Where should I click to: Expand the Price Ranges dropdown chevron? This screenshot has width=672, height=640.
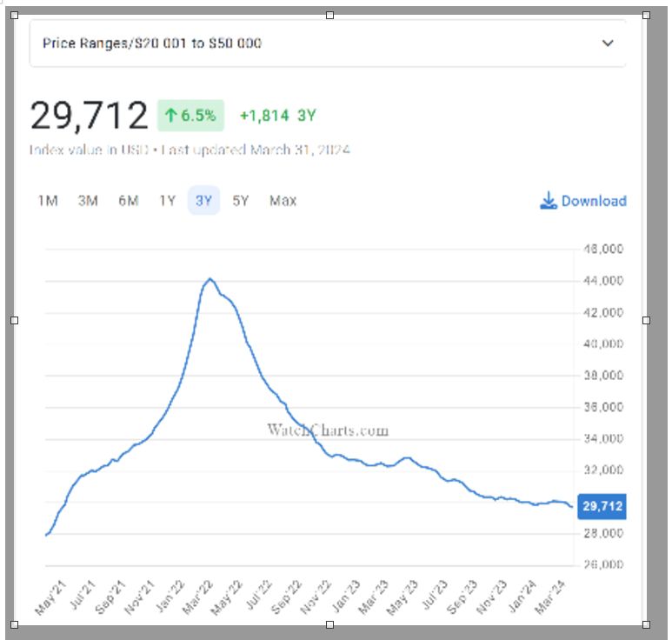pyautogui.click(x=608, y=43)
